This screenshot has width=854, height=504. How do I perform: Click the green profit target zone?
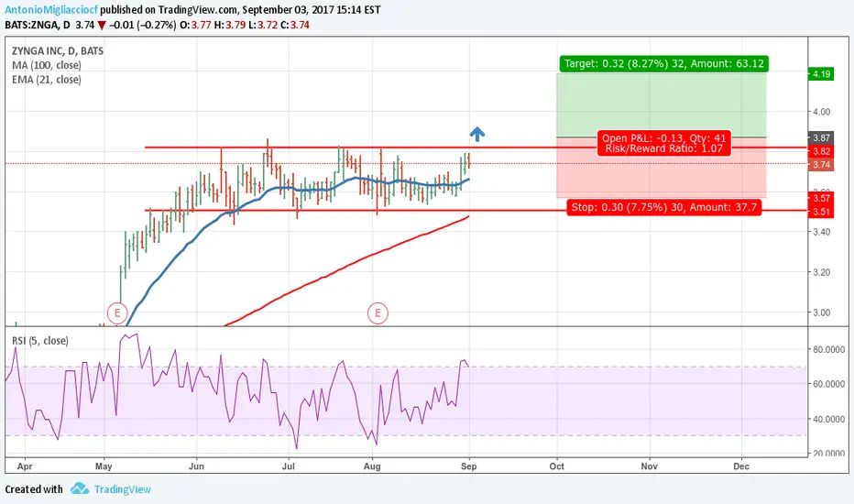662,104
